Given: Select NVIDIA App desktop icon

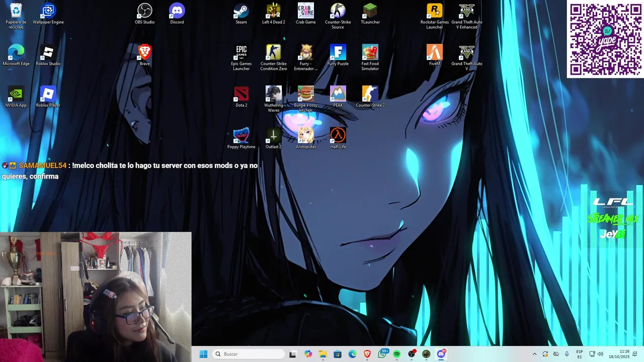Looking at the screenshot, I should coord(16,97).
